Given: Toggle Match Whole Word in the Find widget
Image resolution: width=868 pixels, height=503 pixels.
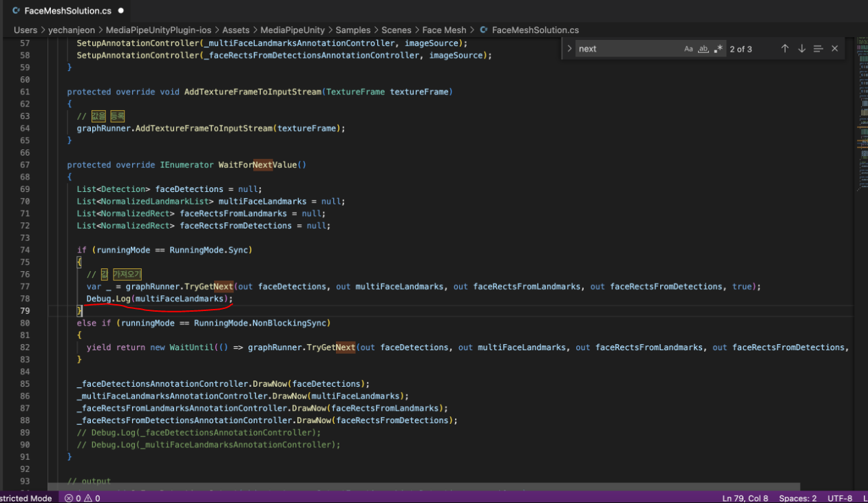Looking at the screenshot, I should [702, 48].
